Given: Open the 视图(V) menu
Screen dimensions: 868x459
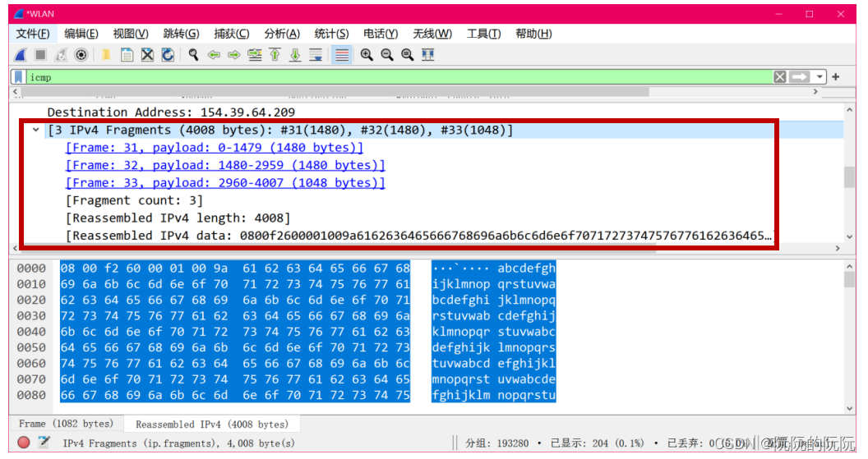Looking at the screenshot, I should tap(131, 34).
